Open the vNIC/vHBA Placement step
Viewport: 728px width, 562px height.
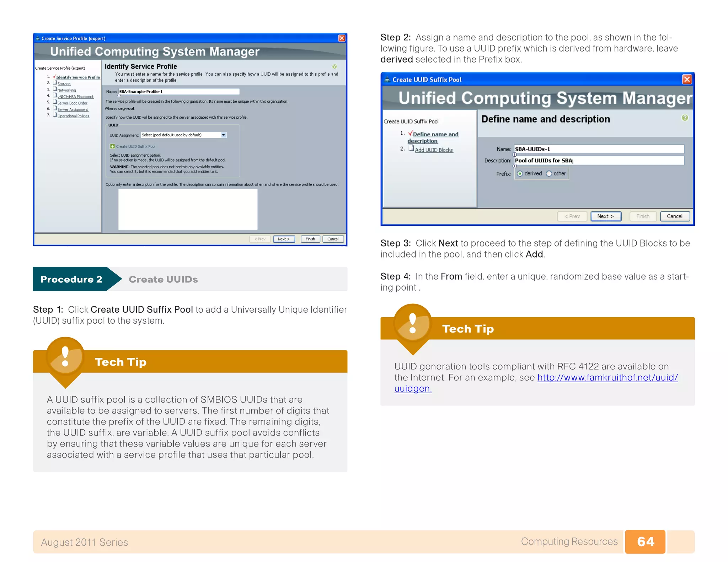tap(75, 97)
